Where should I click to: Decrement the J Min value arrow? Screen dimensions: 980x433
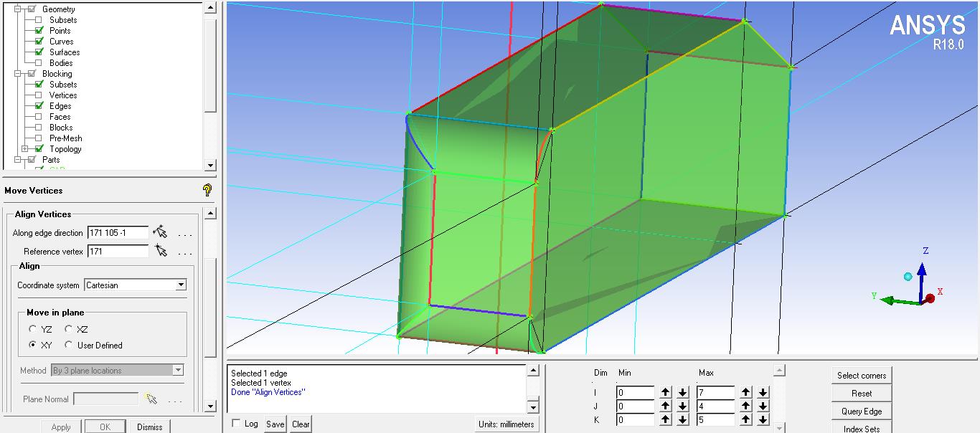pos(682,404)
